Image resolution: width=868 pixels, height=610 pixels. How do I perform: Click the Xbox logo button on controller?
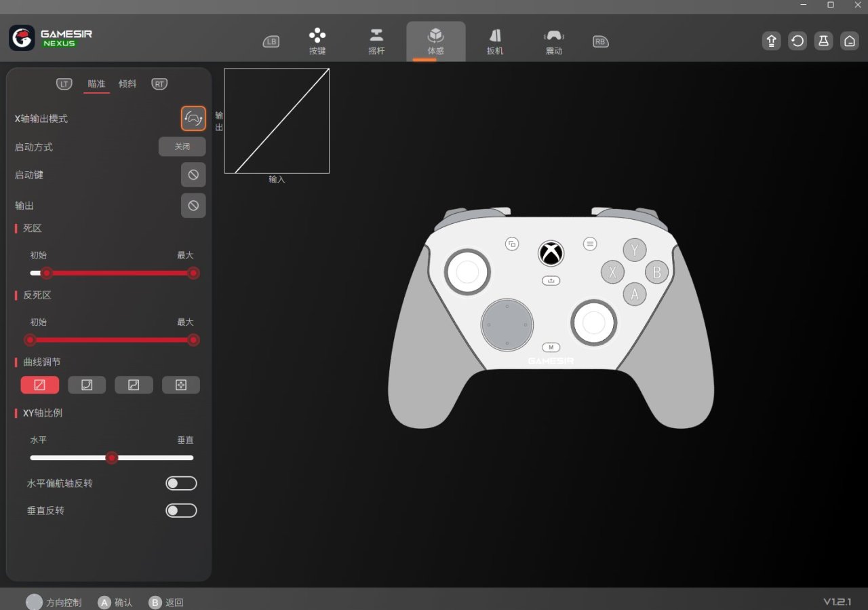551,253
